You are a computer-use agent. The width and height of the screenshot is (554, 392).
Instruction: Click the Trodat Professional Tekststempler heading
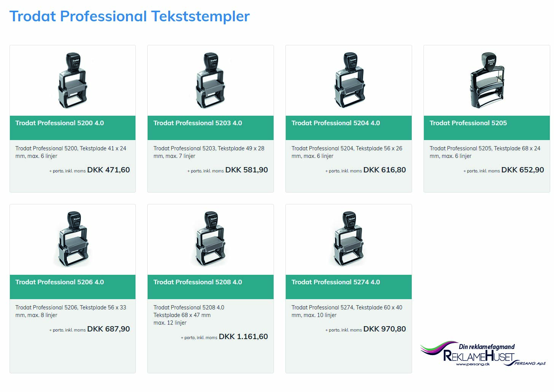129,16
